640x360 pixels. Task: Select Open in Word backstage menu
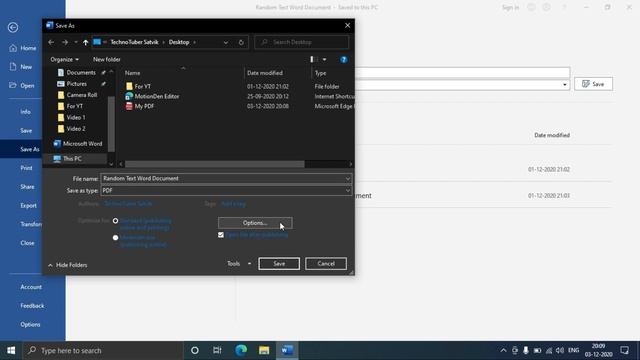pyautogui.click(x=22, y=86)
